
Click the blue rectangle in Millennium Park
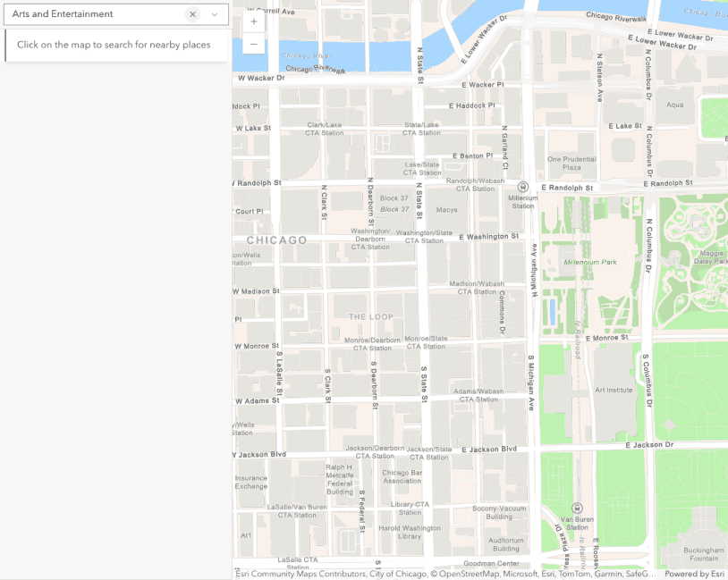pos(552,312)
